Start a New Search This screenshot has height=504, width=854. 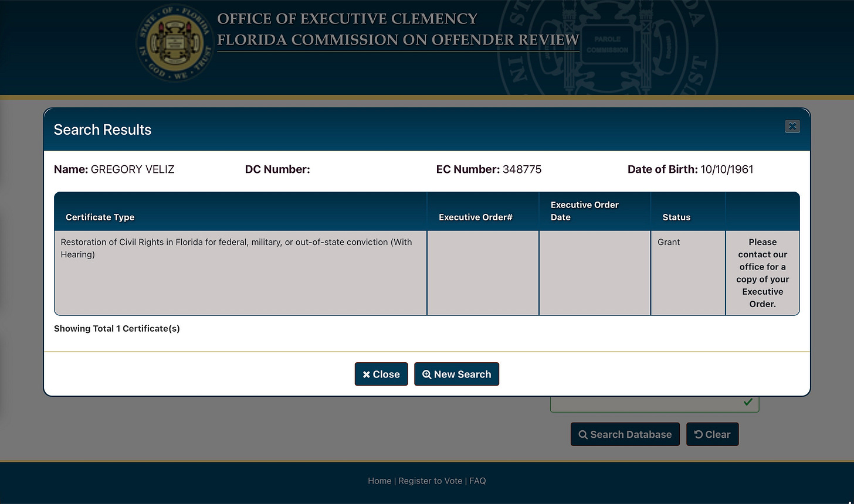pyautogui.click(x=456, y=374)
